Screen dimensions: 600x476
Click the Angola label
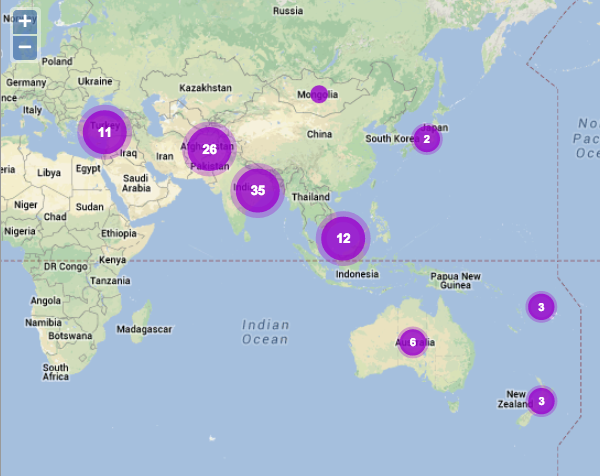[46, 301]
